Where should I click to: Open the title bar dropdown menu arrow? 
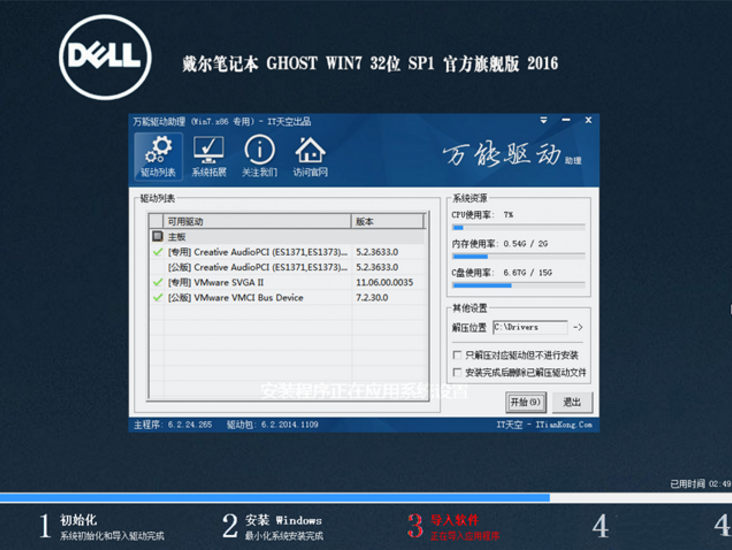coord(544,120)
